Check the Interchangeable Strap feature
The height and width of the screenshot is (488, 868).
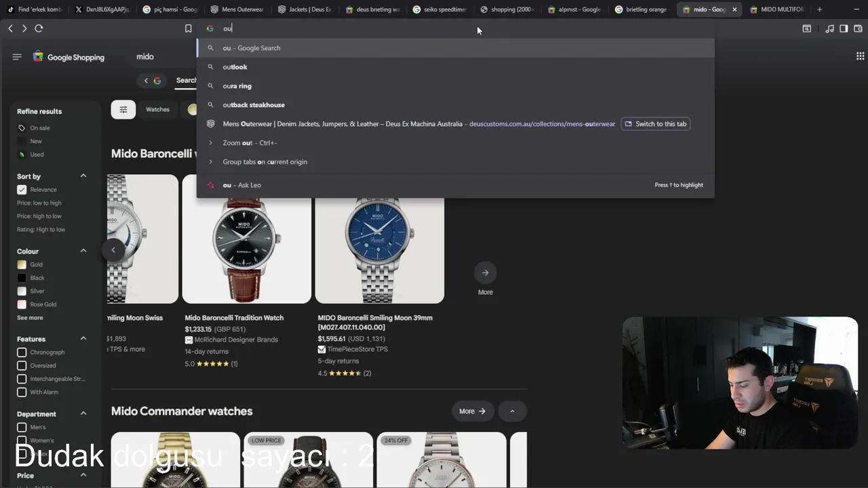[22, 379]
